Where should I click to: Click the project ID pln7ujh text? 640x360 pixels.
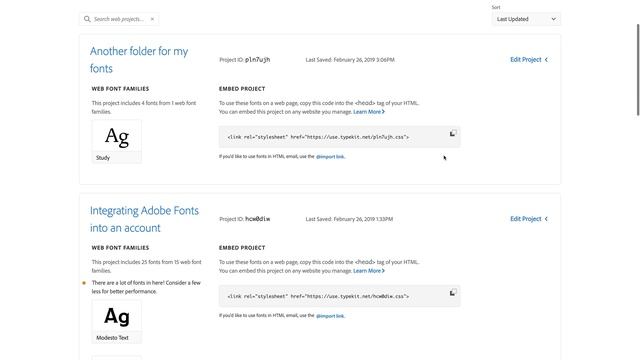point(258,60)
